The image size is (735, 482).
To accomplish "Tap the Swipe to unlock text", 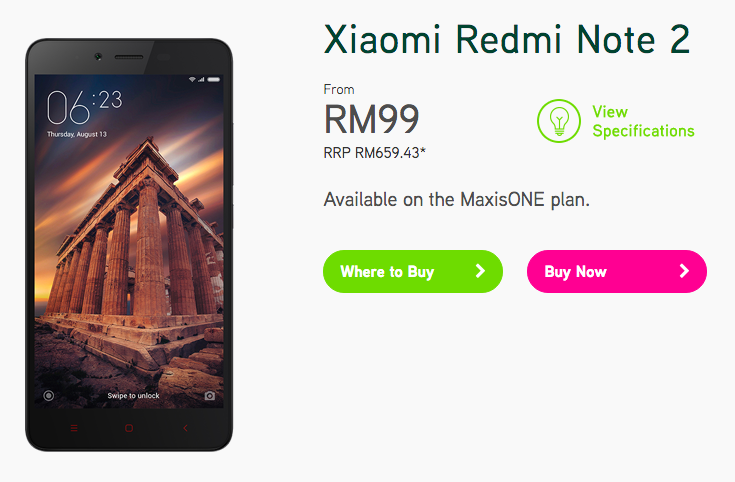I will click(x=133, y=396).
